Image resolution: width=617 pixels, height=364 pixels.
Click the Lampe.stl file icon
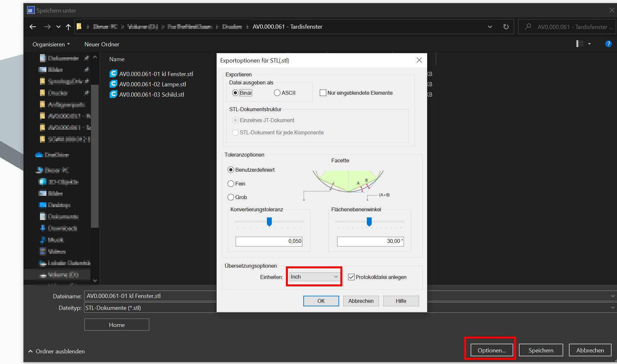113,84
